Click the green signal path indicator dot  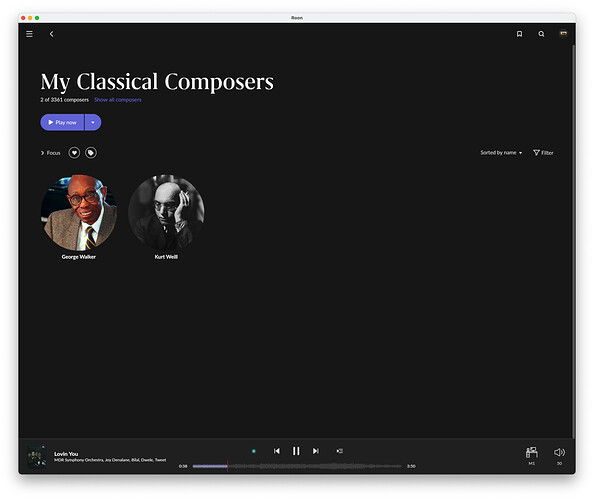pos(254,451)
